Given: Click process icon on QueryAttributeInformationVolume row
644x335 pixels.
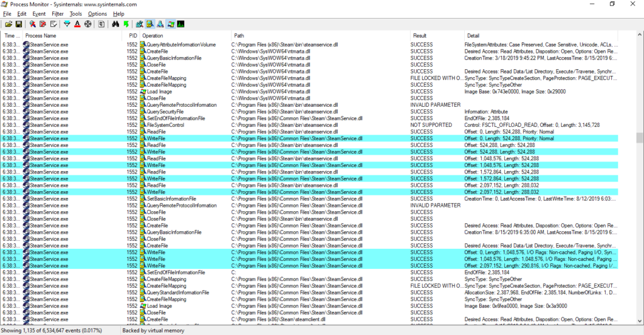Looking at the screenshot, I should (x=26, y=45).
